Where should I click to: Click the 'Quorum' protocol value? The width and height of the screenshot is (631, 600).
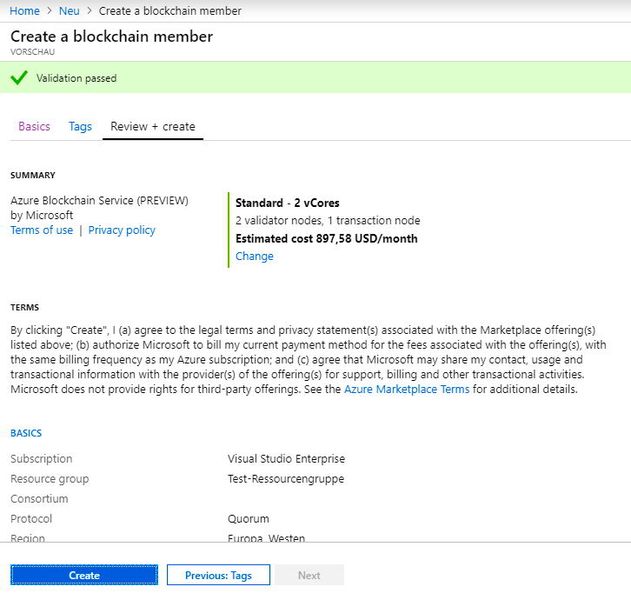[x=248, y=519]
